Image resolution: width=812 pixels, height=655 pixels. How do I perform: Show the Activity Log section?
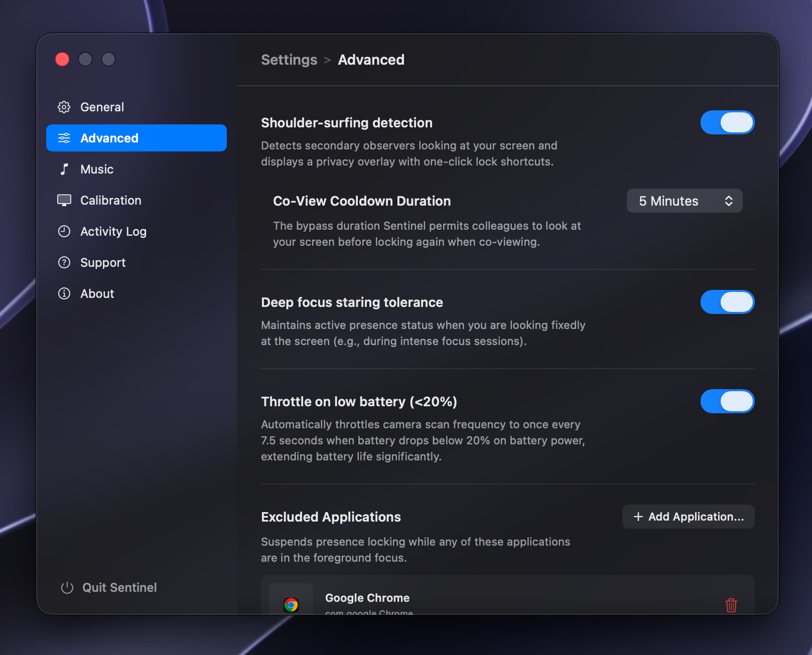pos(137,231)
